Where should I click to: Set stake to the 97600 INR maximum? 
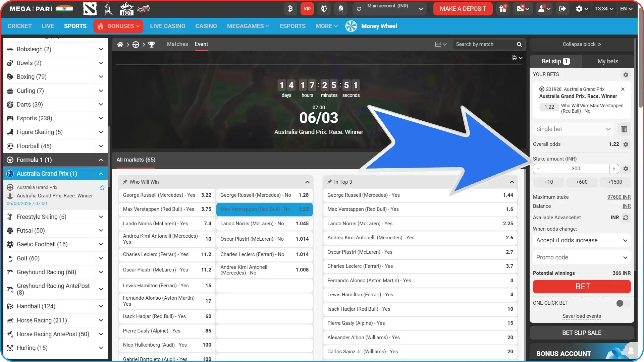619,197
